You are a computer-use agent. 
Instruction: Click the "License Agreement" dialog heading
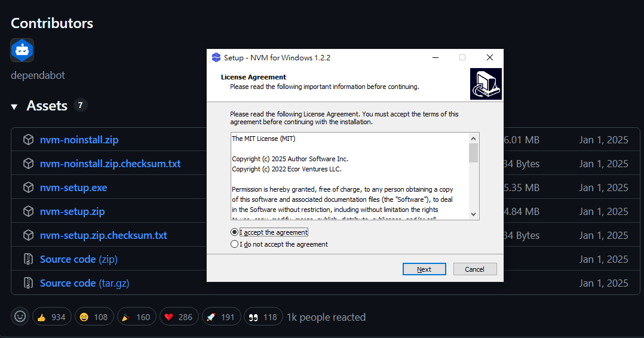coord(253,77)
